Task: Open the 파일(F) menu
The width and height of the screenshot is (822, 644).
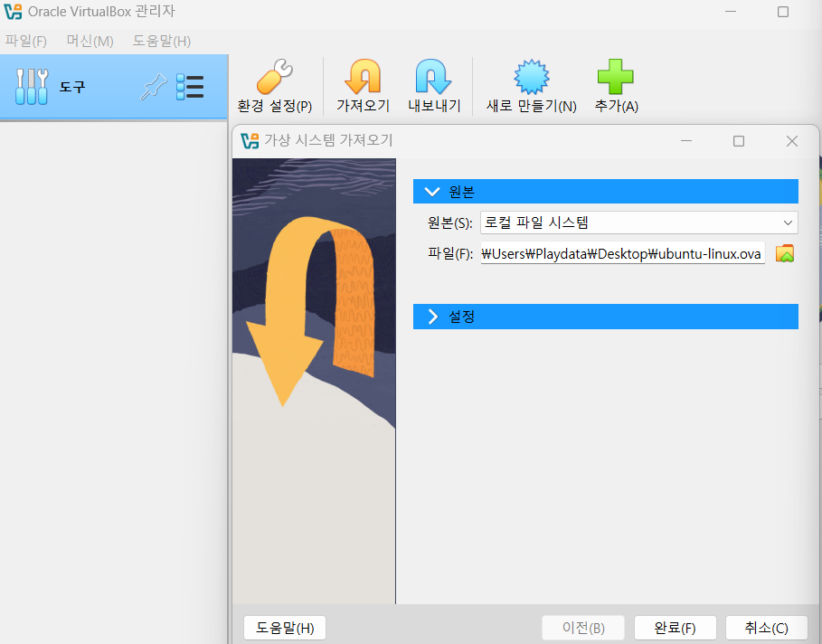Action: (25, 41)
